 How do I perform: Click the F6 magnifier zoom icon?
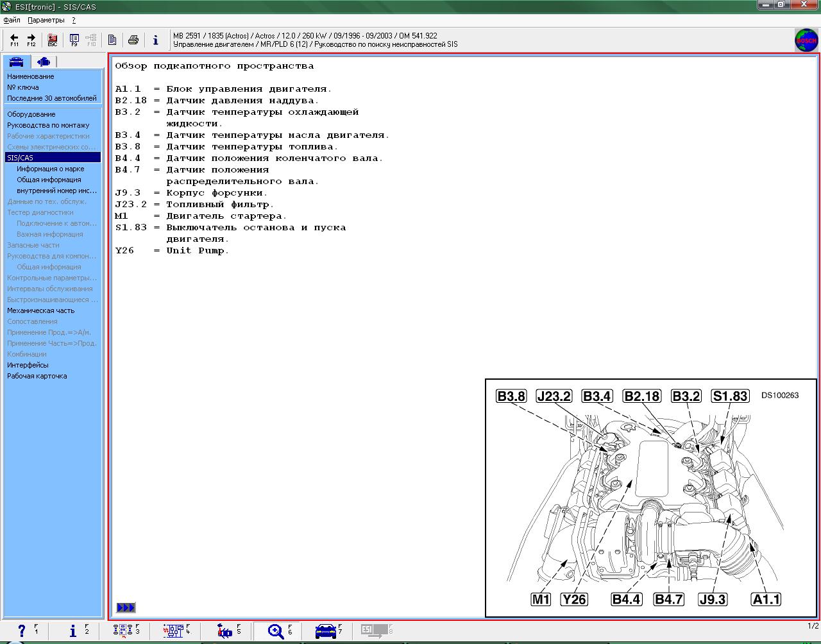[x=276, y=631]
